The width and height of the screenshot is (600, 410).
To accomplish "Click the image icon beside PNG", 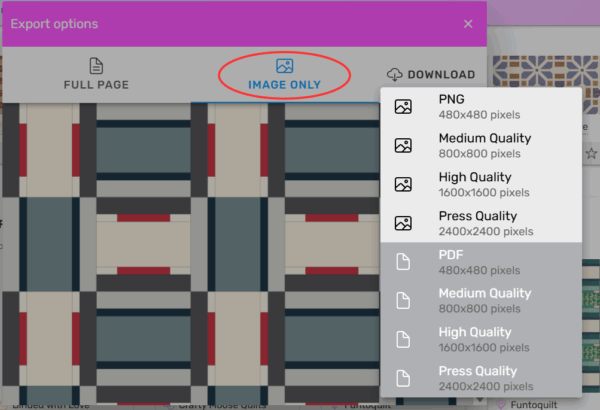I will [403, 107].
